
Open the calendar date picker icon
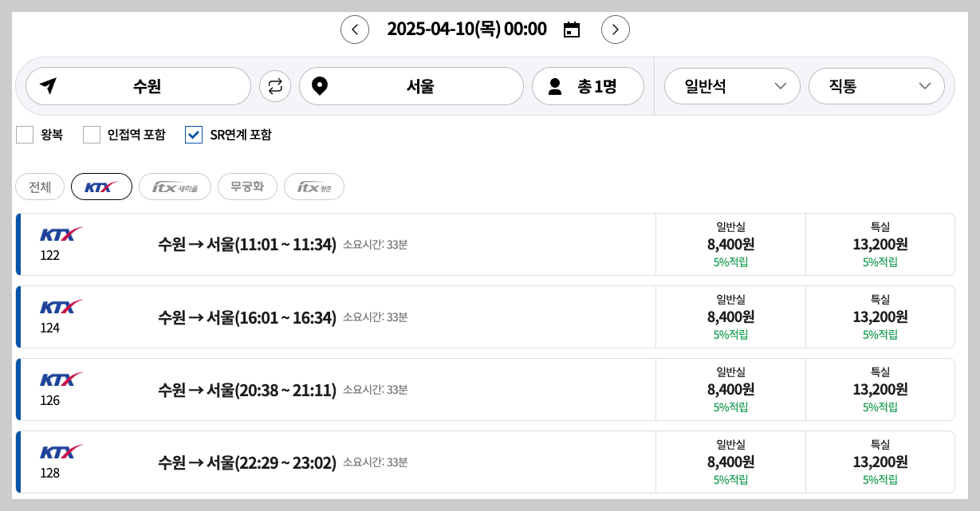click(x=571, y=29)
